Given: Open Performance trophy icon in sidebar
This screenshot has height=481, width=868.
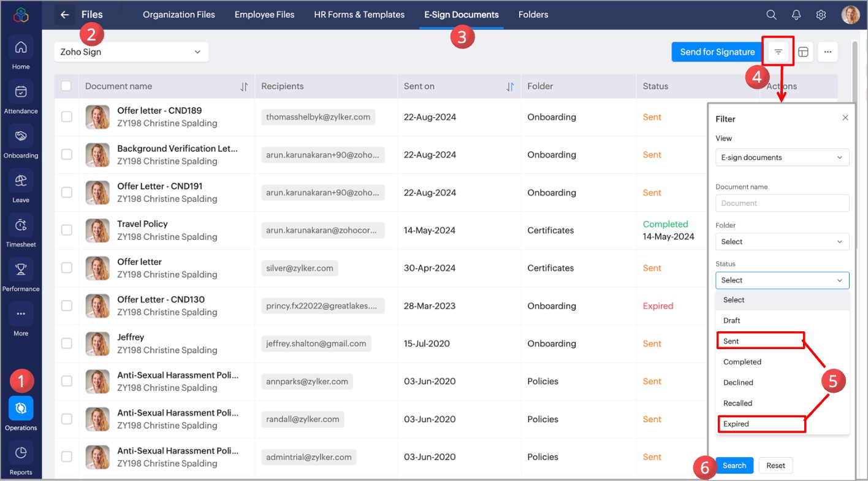Looking at the screenshot, I should coord(21,269).
